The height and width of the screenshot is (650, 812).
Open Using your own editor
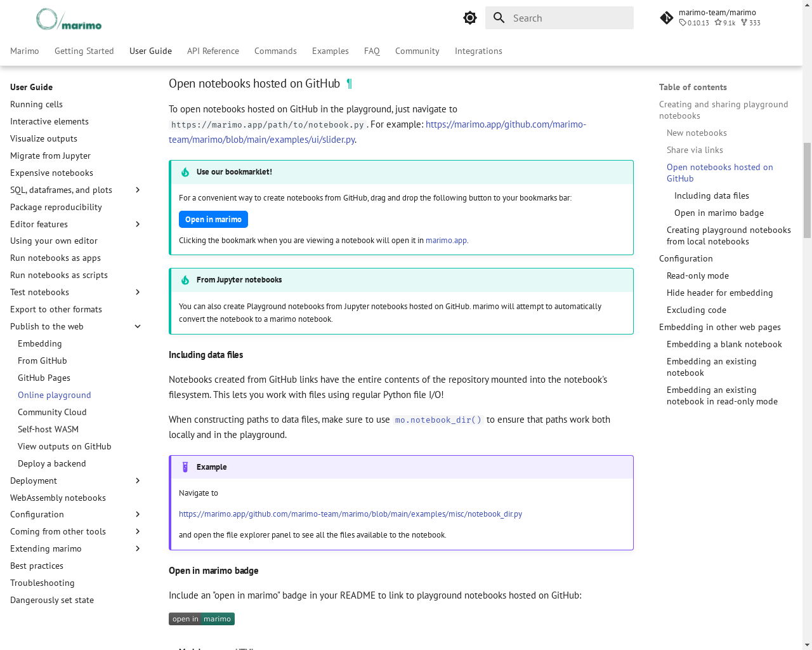tap(54, 241)
